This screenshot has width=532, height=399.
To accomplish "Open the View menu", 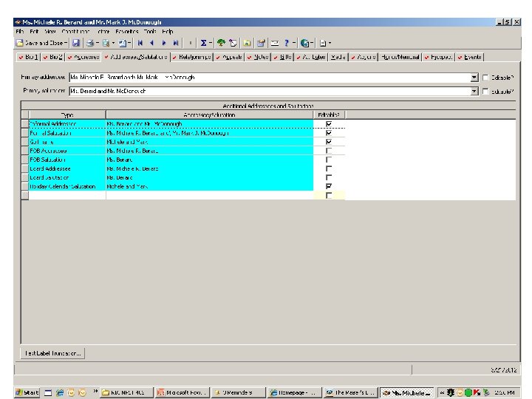I will point(50,31).
